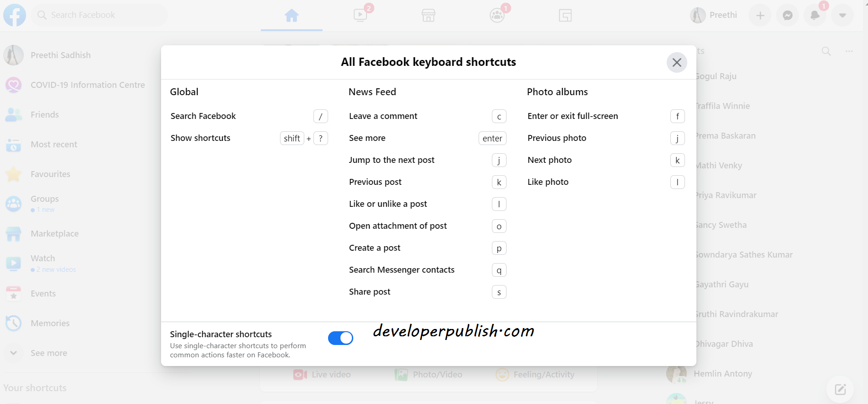Screen dimensions: 868x404
Task: Create new post via the plus icon
Action: (760, 15)
